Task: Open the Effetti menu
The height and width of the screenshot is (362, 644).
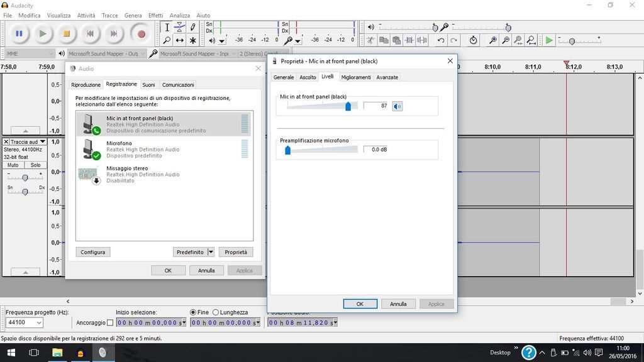Action: pos(155,15)
